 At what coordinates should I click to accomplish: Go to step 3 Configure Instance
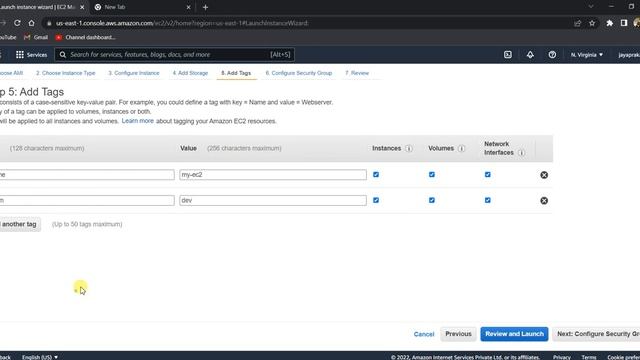coord(134,73)
